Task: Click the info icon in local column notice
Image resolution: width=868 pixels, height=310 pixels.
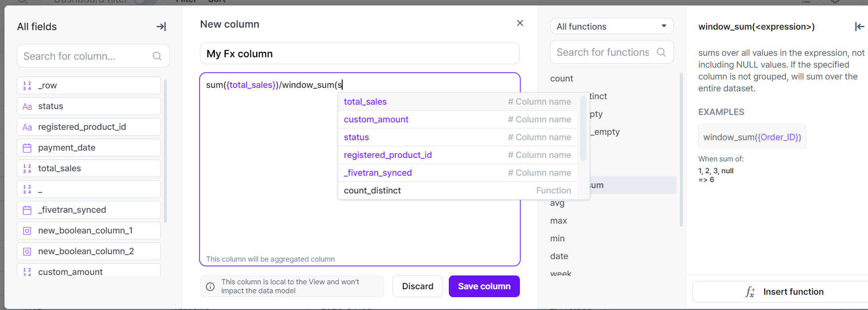Action: (210, 286)
